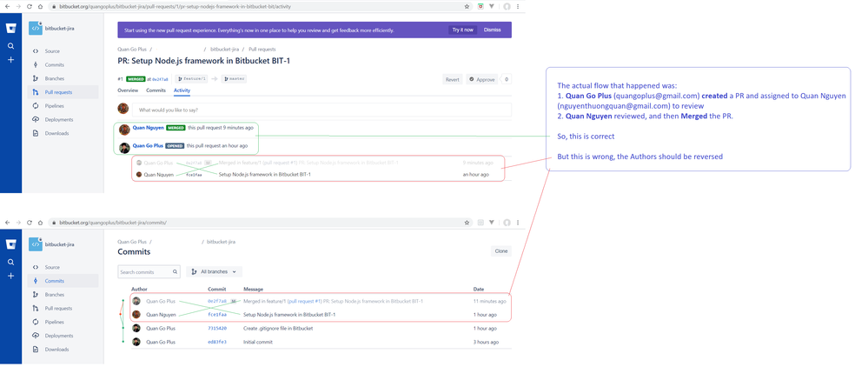Switch to the Commits tab of pull request
The height and width of the screenshot is (367, 868).
tap(156, 90)
